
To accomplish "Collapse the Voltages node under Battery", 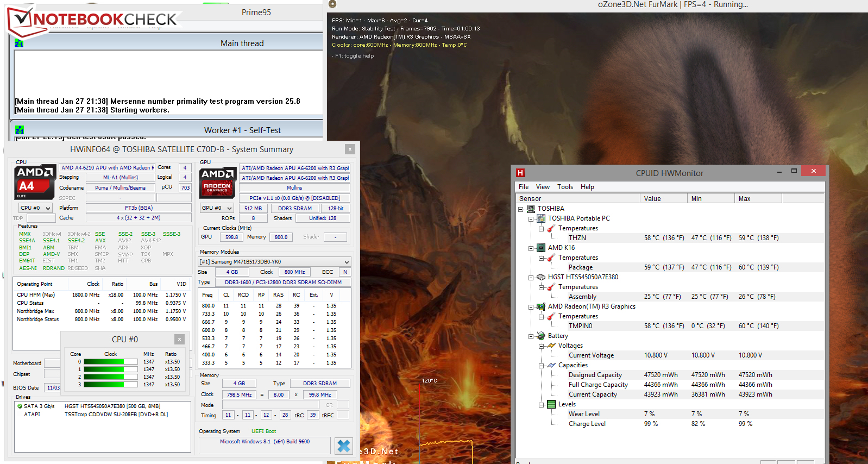I will (x=541, y=346).
